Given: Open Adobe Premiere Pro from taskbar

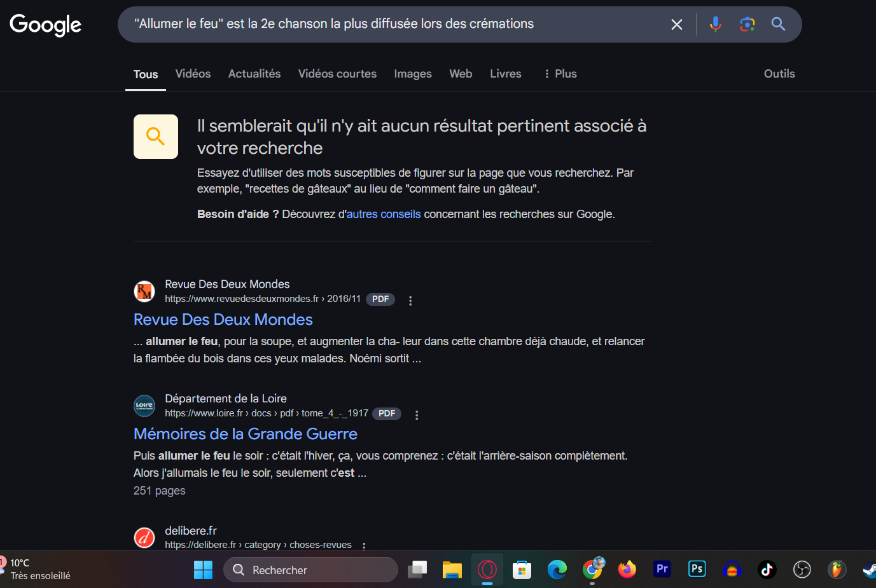Looking at the screenshot, I should coord(662,569).
